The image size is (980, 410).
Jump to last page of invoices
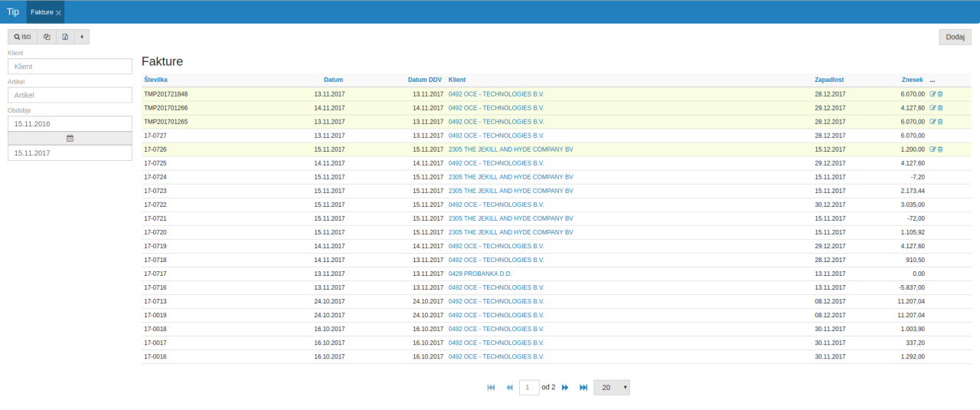pos(583,388)
